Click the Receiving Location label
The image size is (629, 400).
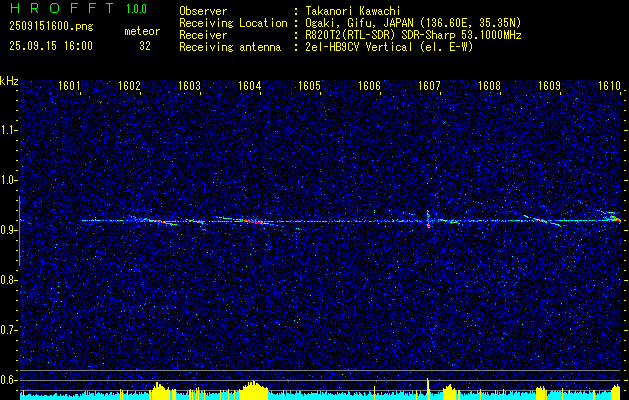pos(233,23)
